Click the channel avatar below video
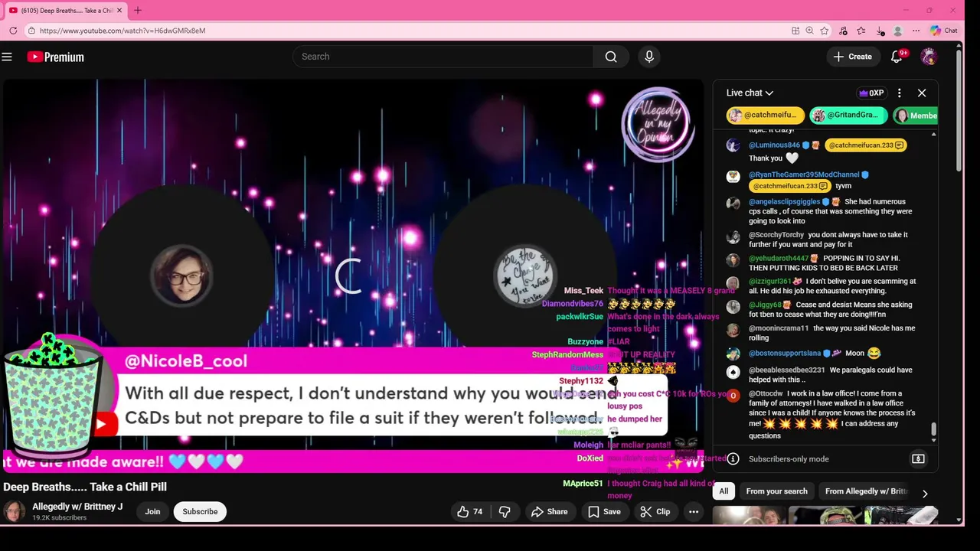This screenshot has height=551, width=980. (14, 512)
